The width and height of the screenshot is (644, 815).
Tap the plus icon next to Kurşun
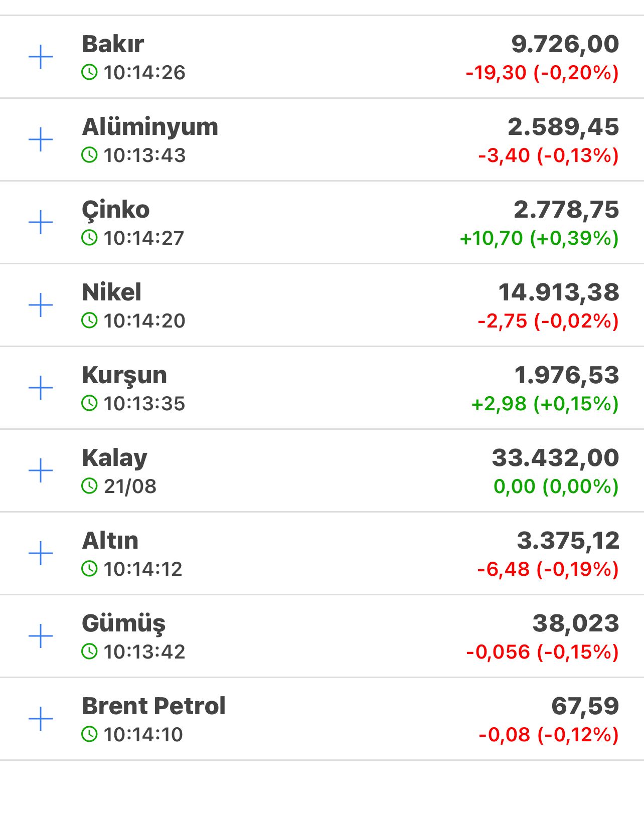point(41,388)
